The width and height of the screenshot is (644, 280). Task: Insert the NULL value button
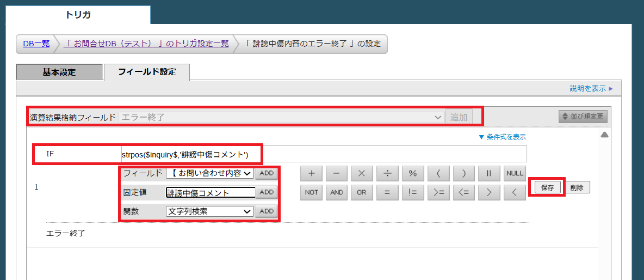click(x=515, y=174)
